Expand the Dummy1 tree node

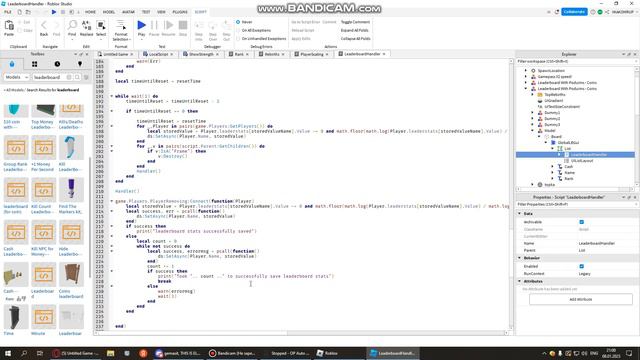pos(532,113)
